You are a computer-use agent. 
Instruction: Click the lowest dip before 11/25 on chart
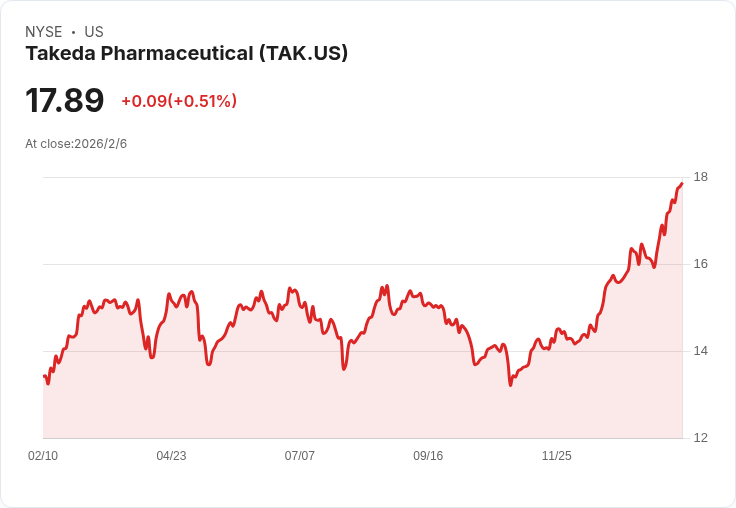pyautogui.click(x=510, y=385)
